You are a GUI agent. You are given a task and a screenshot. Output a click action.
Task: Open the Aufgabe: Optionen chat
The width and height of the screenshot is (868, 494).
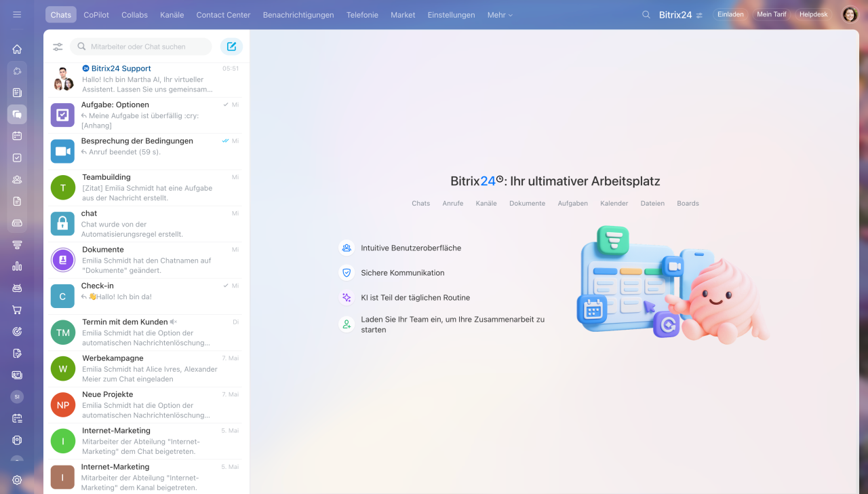coord(146,115)
